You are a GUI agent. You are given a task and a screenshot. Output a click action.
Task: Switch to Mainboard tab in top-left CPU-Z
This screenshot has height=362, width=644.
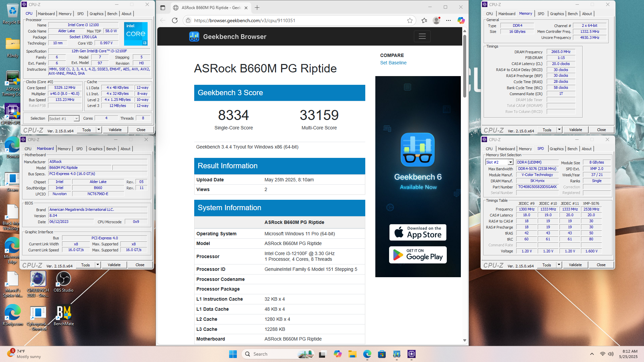click(46, 14)
